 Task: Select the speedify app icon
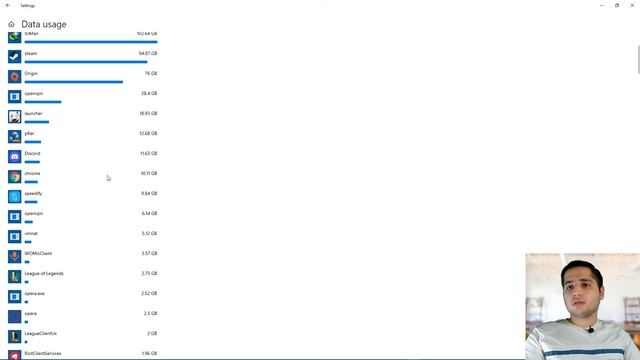click(14, 196)
